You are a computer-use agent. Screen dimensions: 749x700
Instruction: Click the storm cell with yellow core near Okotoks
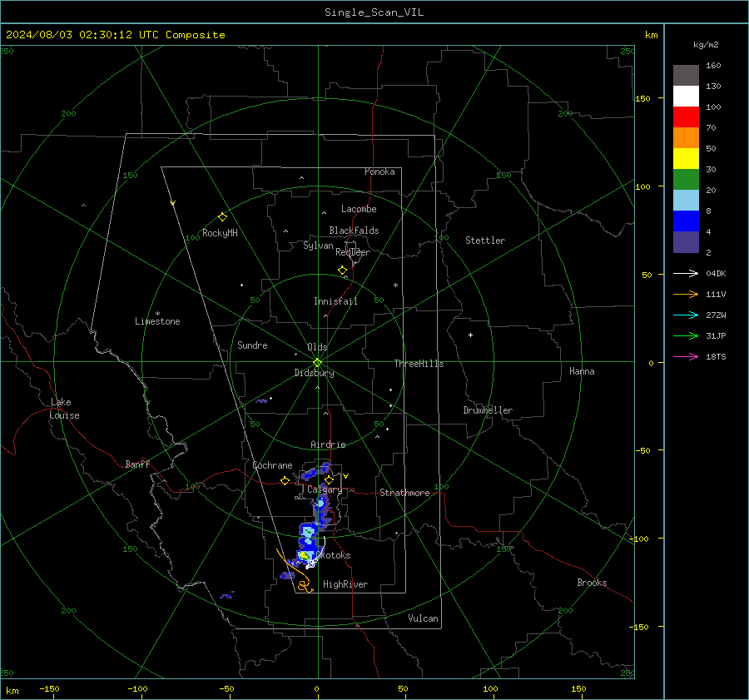(305, 556)
